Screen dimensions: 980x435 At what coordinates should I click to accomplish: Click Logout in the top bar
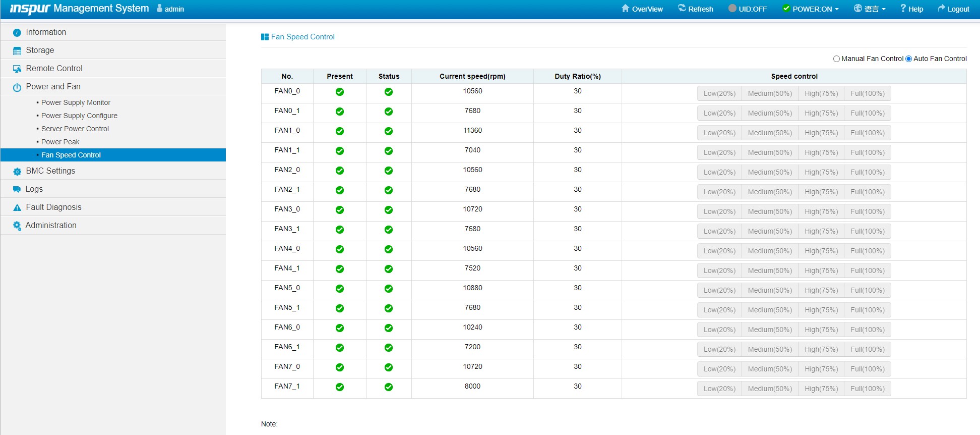click(953, 9)
